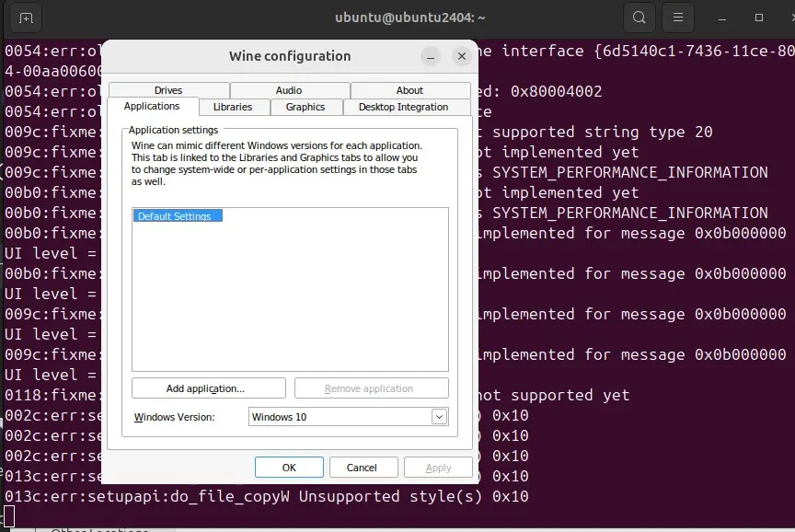The width and height of the screenshot is (795, 532).
Task: Open a new terminal tab via the icon
Action: [x=26, y=18]
